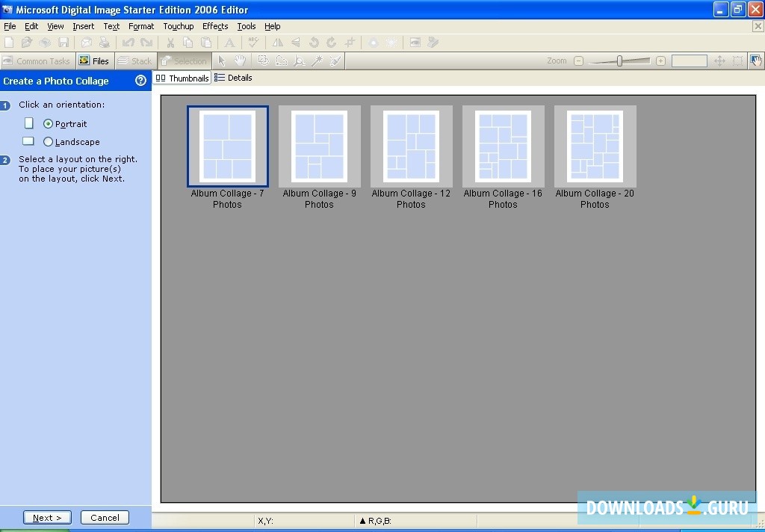
Task: Open the File menu
Action: pyautogui.click(x=10, y=26)
